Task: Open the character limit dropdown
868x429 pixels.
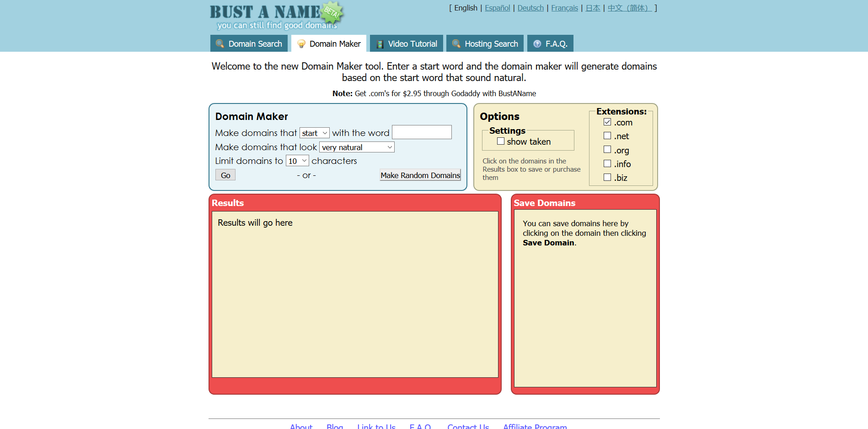Action: coord(297,161)
